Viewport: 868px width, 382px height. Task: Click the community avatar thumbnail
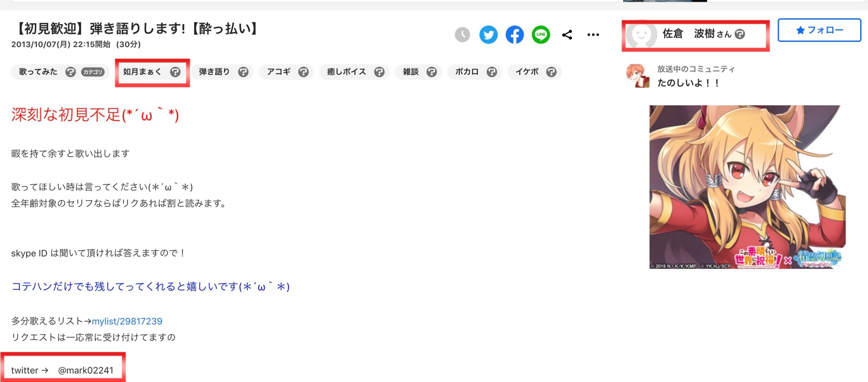click(638, 76)
